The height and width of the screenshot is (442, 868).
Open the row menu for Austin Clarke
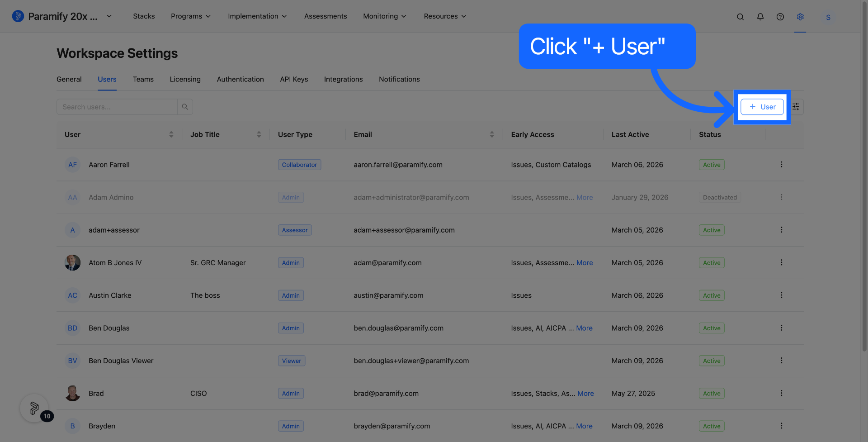pyautogui.click(x=781, y=295)
